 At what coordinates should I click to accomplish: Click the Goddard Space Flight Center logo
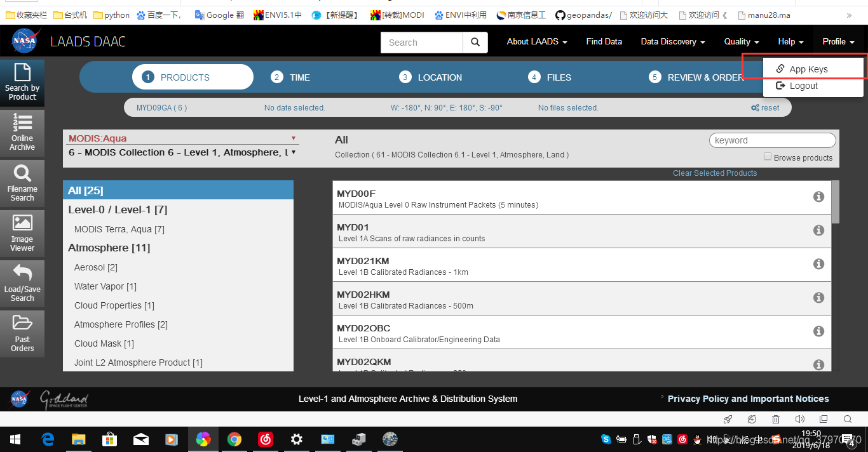click(64, 399)
